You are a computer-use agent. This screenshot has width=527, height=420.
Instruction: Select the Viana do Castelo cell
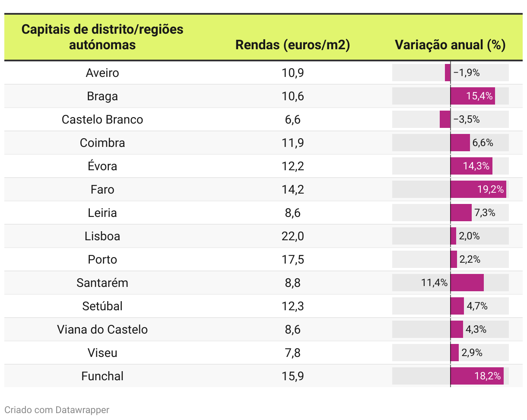(102, 329)
